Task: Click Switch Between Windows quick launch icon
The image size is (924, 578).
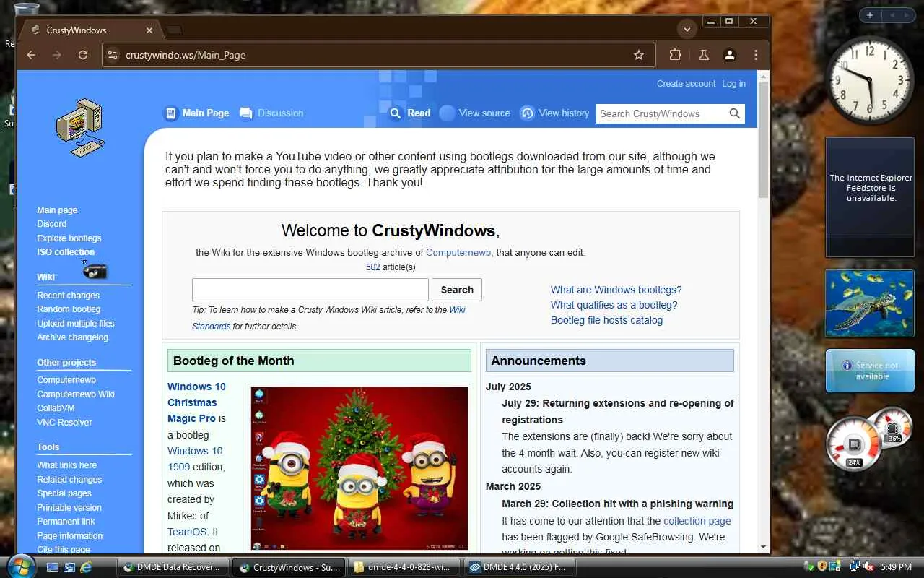Action: tap(69, 568)
